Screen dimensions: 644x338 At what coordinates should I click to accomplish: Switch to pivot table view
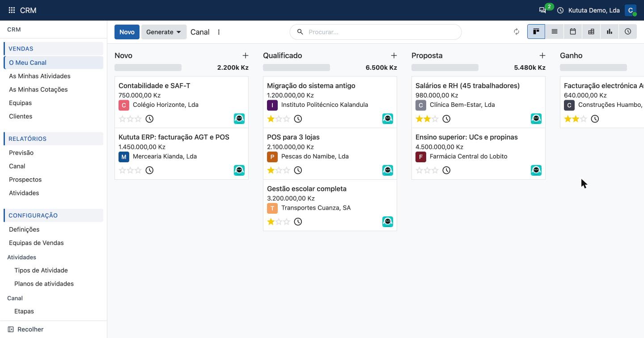click(x=591, y=32)
